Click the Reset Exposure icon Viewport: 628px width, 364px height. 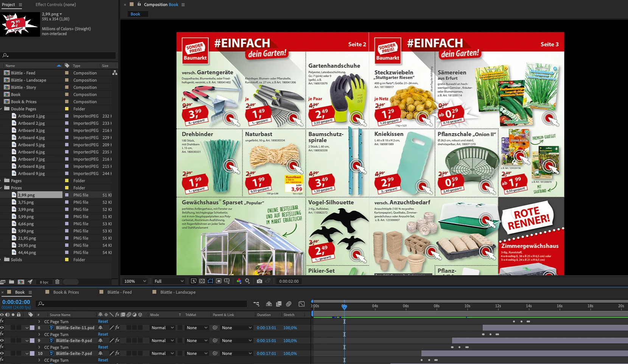click(x=247, y=281)
